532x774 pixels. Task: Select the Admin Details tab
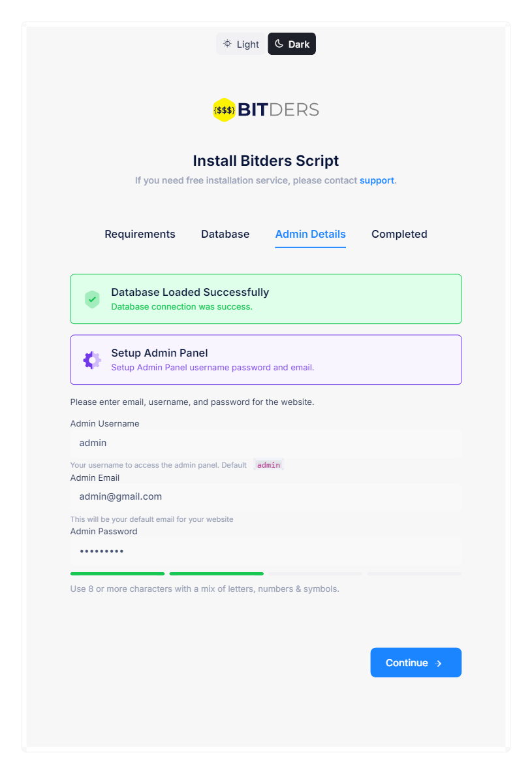click(x=311, y=234)
